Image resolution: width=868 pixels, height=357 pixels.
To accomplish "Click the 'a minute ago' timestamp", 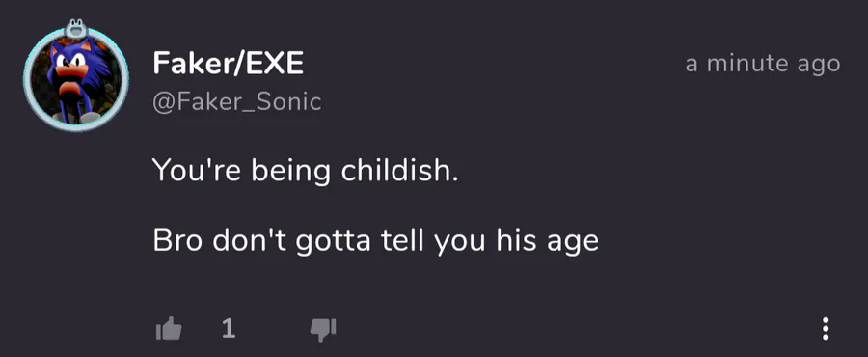I will [x=763, y=65].
